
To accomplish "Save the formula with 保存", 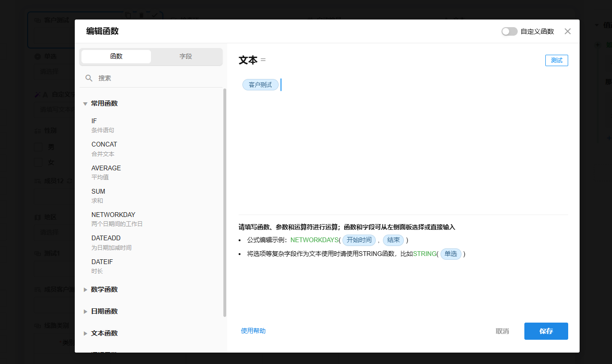I will 546,331.
